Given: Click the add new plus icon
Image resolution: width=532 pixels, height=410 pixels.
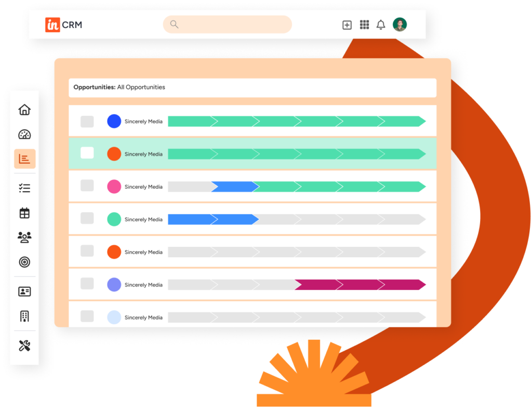Looking at the screenshot, I should [x=347, y=25].
